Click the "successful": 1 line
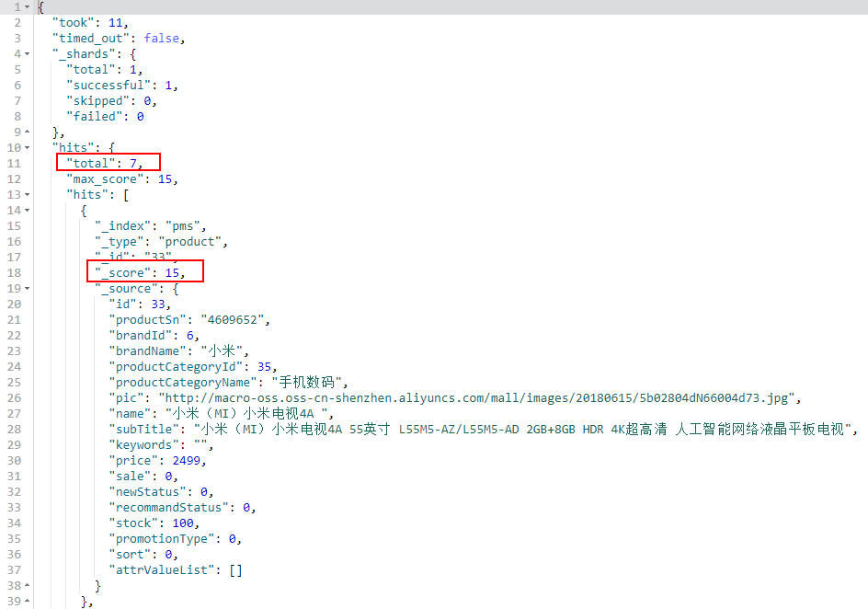The height and width of the screenshot is (609, 868). (x=122, y=86)
